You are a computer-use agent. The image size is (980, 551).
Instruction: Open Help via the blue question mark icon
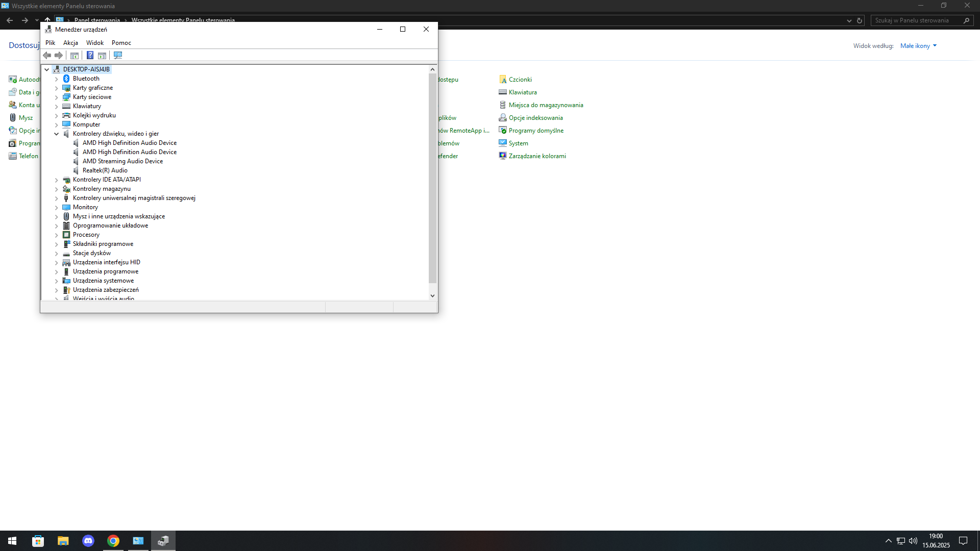pos(90,55)
